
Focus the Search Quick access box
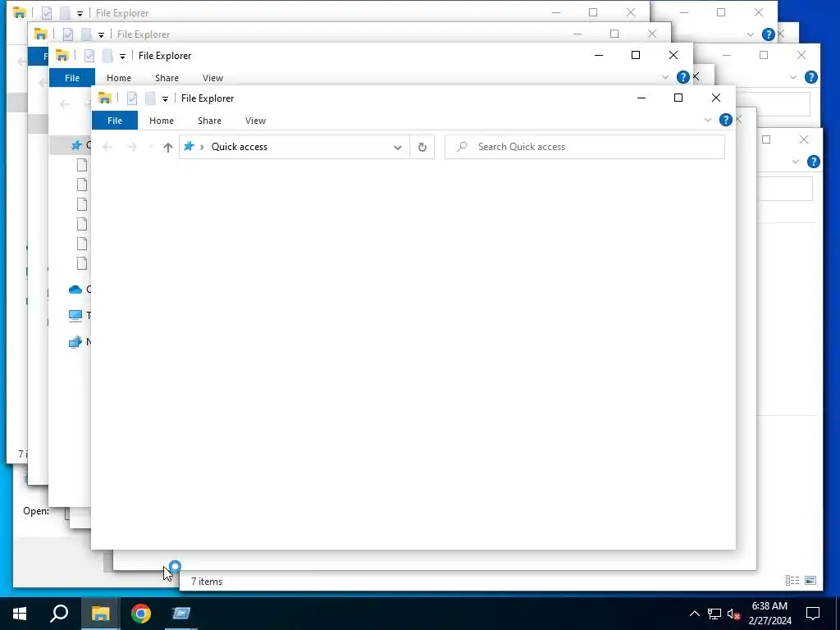(x=584, y=147)
